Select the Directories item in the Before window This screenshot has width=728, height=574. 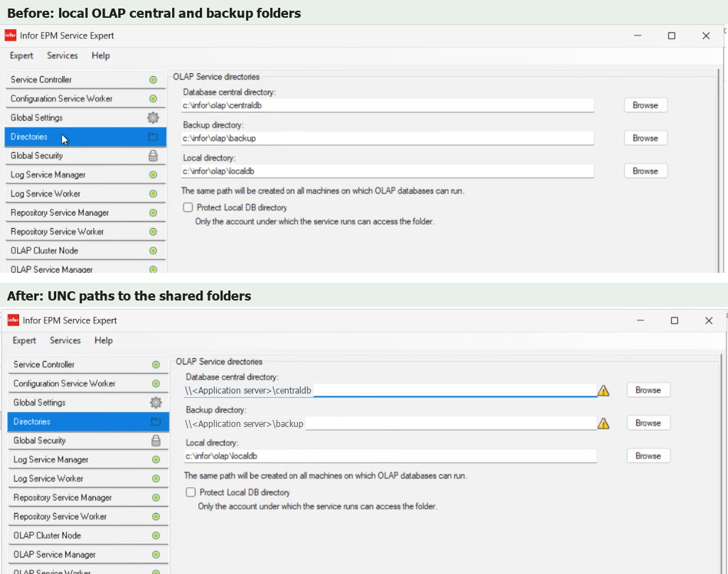coord(85,137)
